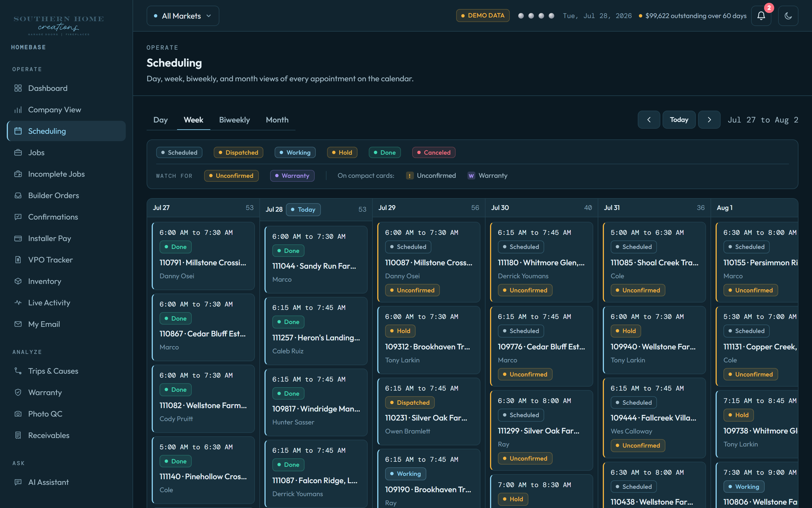This screenshot has height=508, width=812.
Task: Open notifications bell with 2 alerts
Action: [x=761, y=16]
